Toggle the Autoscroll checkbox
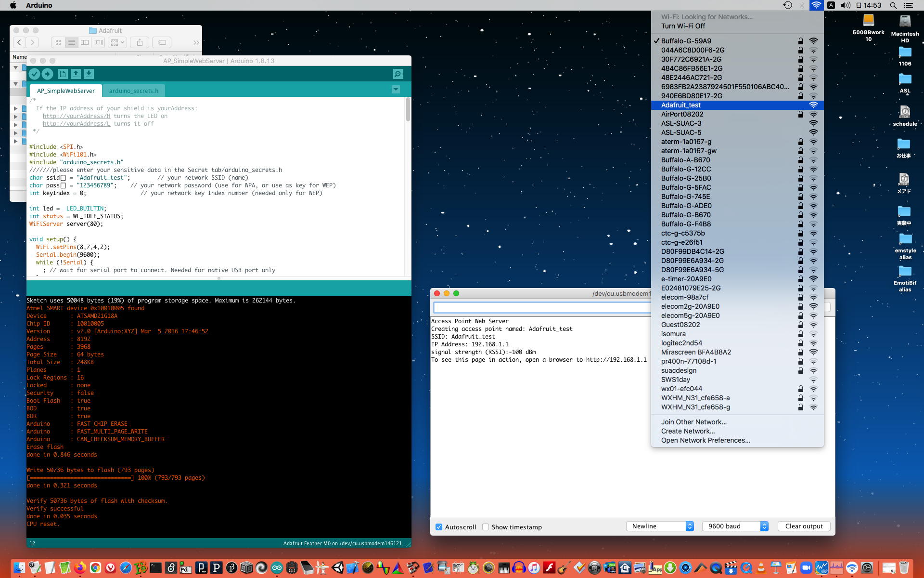Viewport: 924px width, 578px height. point(439,527)
